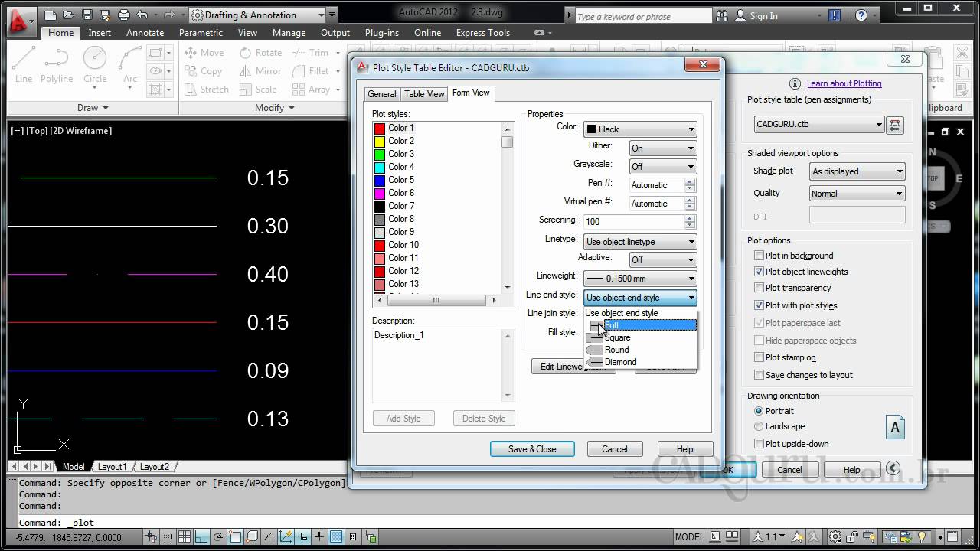Select the Polyline tool in Draw panel
The image size is (980, 551).
click(x=57, y=65)
